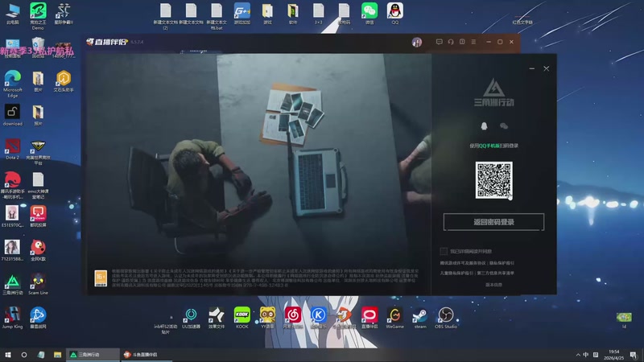
Task: Tick the agreement checkbox in login panel
Action: (444, 251)
